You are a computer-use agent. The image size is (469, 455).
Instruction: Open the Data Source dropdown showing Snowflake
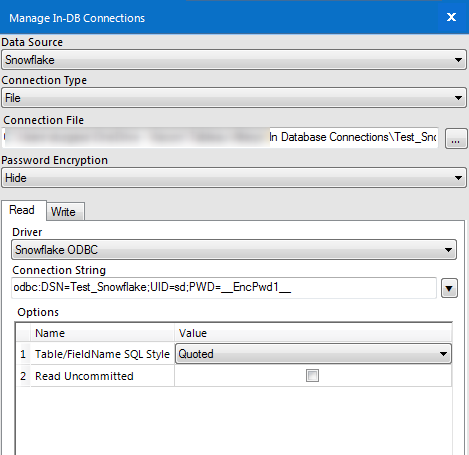coord(234,60)
